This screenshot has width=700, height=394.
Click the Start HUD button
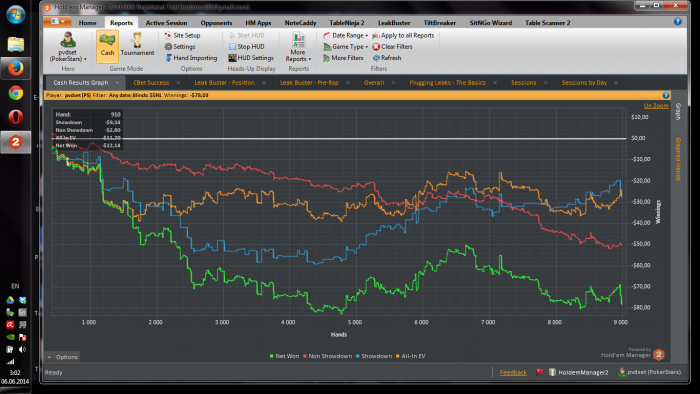click(x=246, y=35)
